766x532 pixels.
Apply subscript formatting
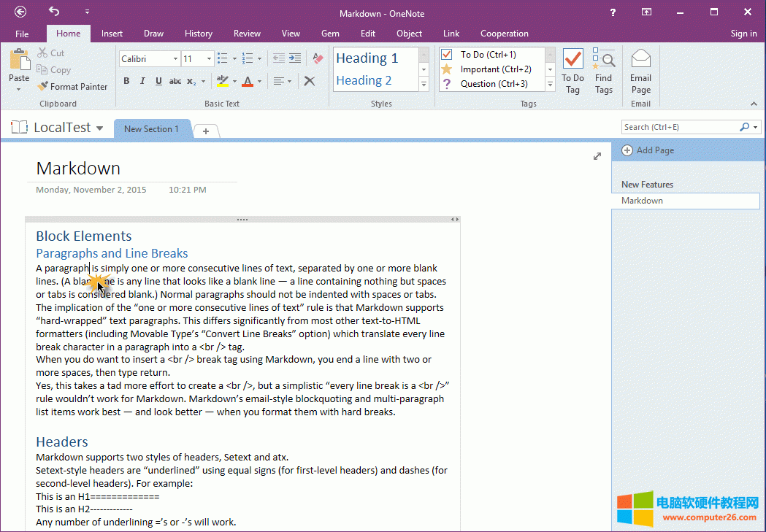(191, 81)
